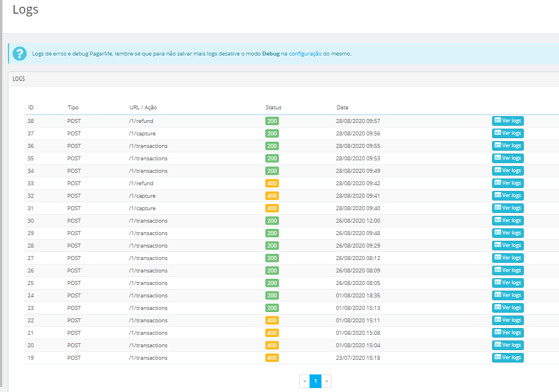Click the POST type in row 36
This screenshot has height=392, width=559.
(74, 146)
